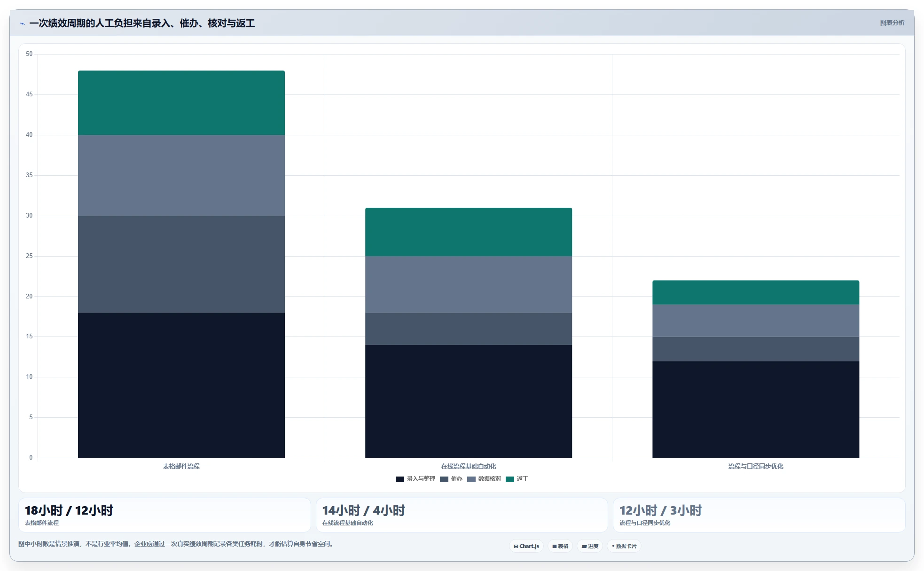Click the 表格邮件流程 x-axis label
This screenshot has height=571, width=924.
click(181, 466)
